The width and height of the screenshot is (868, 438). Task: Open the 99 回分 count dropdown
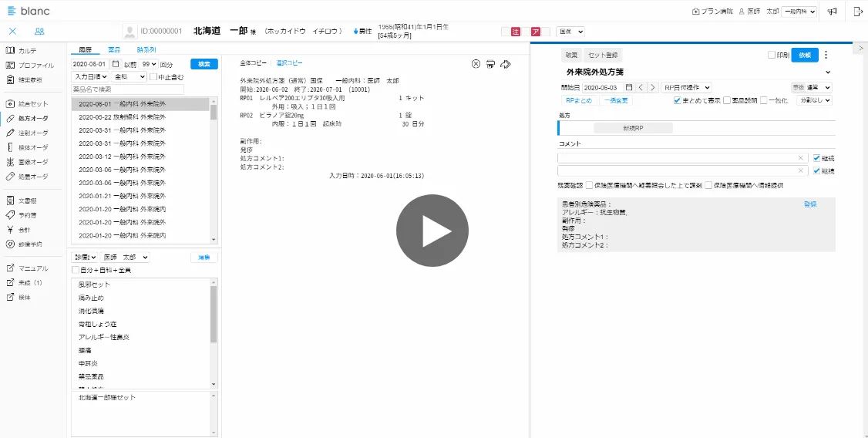(x=148, y=64)
